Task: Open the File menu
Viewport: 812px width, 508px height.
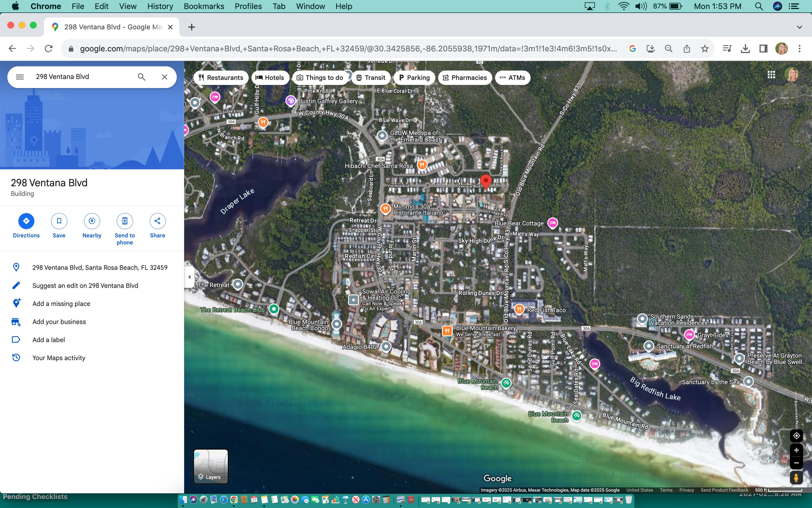Action: coord(78,6)
